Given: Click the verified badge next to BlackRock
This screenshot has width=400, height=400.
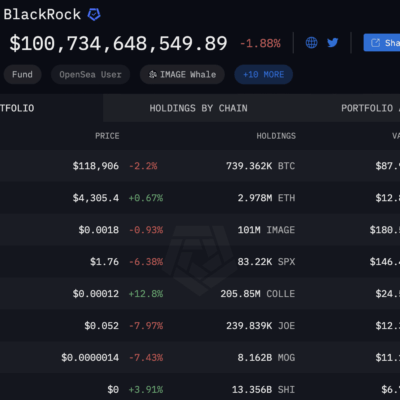Looking at the screenshot, I should 94,14.
